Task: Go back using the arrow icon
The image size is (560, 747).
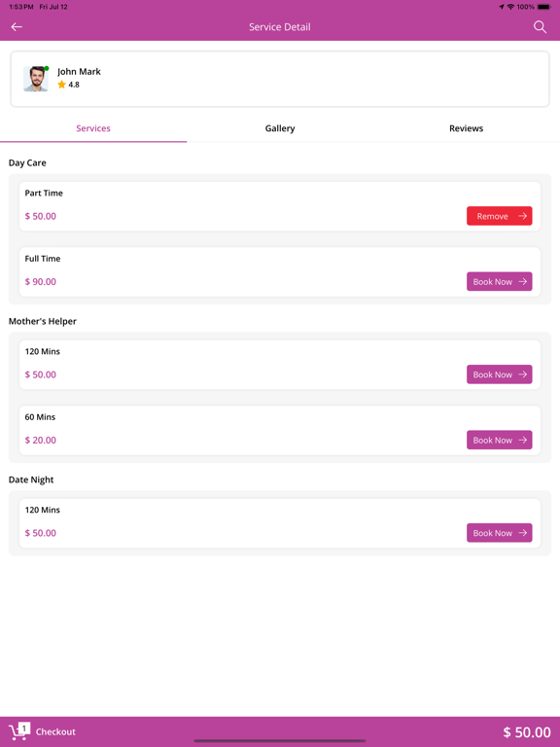Action: tap(17, 27)
